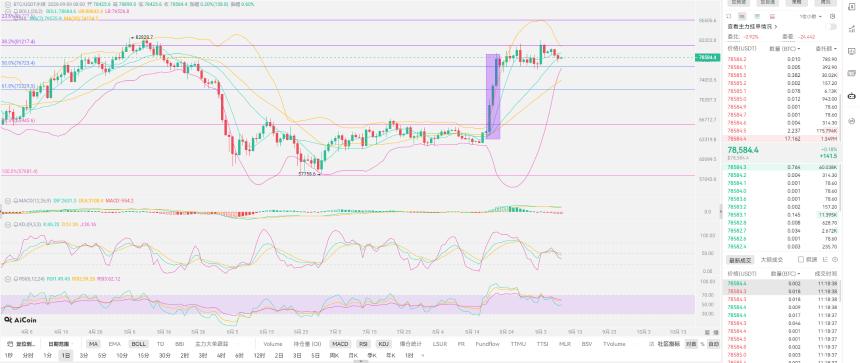This screenshot has width=860, height=363.
Task: Open the 定位到 locate button
Action: (x=20, y=344)
